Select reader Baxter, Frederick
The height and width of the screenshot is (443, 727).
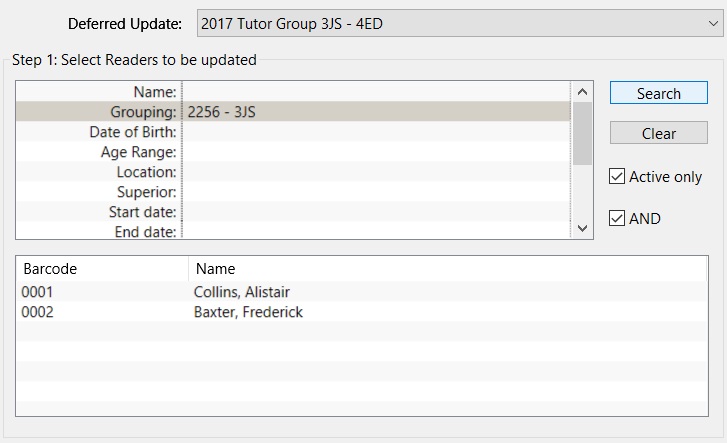point(362,312)
